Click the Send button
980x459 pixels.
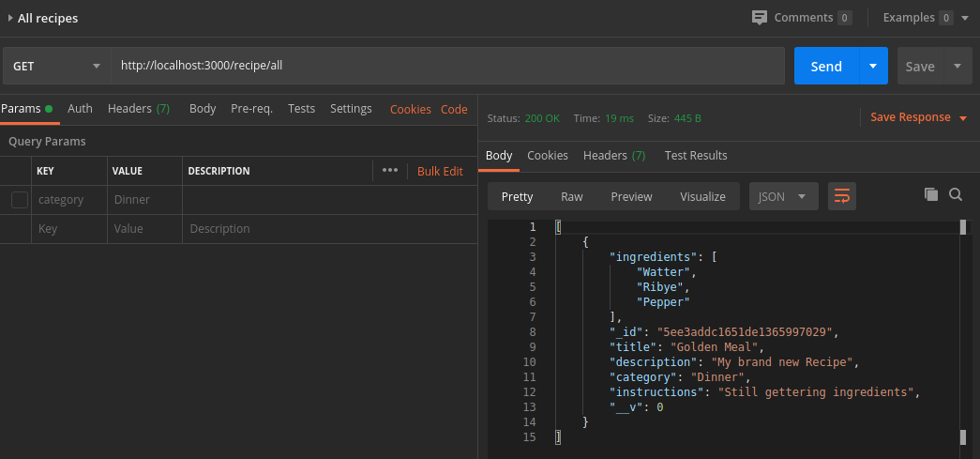click(826, 66)
